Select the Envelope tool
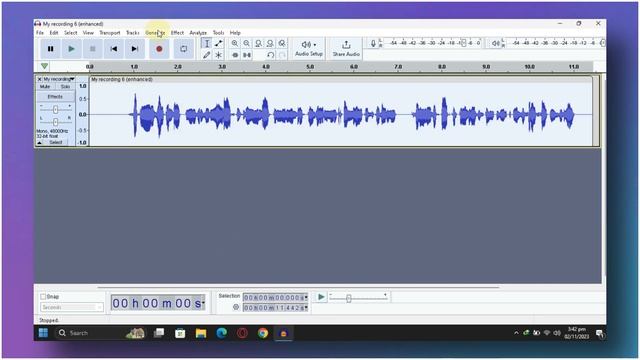640x360 pixels. coord(218,43)
